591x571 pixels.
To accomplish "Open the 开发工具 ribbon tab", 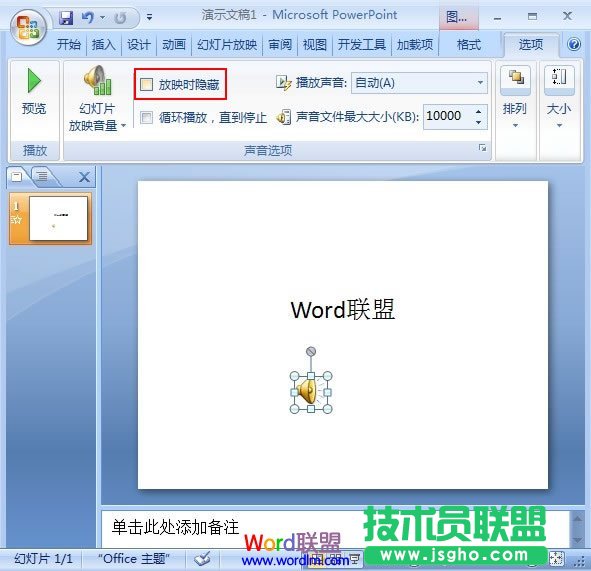I will click(362, 45).
